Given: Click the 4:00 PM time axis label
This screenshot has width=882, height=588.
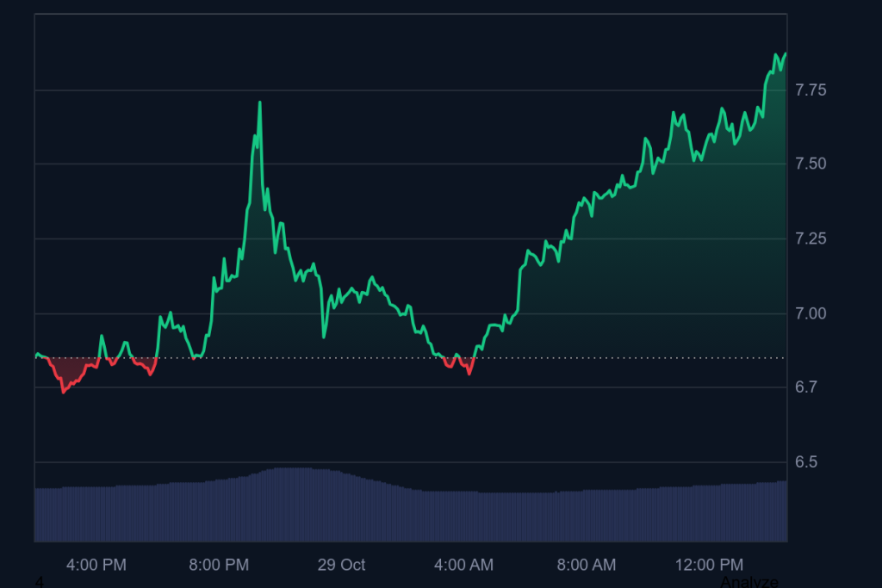Looking at the screenshot, I should tap(96, 565).
